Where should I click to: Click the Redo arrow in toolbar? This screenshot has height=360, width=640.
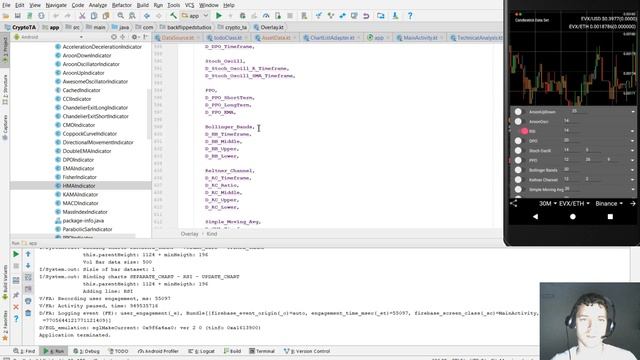point(67,16)
